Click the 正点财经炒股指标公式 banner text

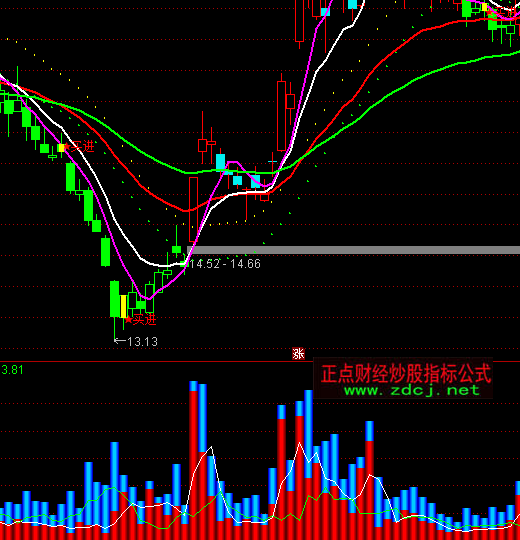pos(406,373)
